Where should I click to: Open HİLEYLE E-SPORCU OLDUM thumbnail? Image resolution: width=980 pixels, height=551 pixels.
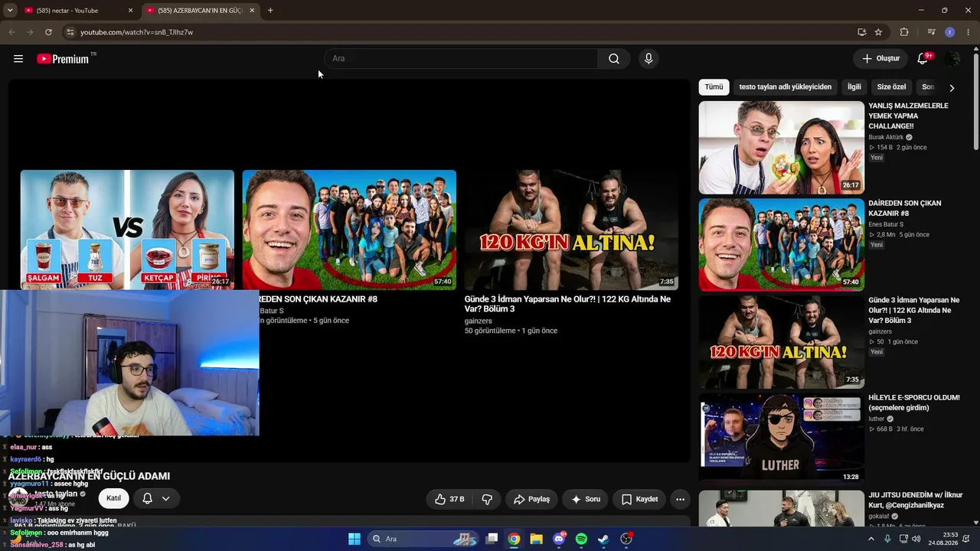(x=782, y=439)
